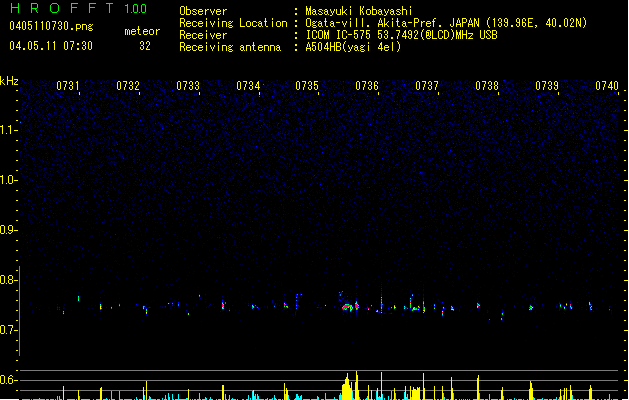Image resolution: width=629 pixels, height=400 pixels.
Task: Select the file name 0405110730.png
Action: [x=51, y=26]
